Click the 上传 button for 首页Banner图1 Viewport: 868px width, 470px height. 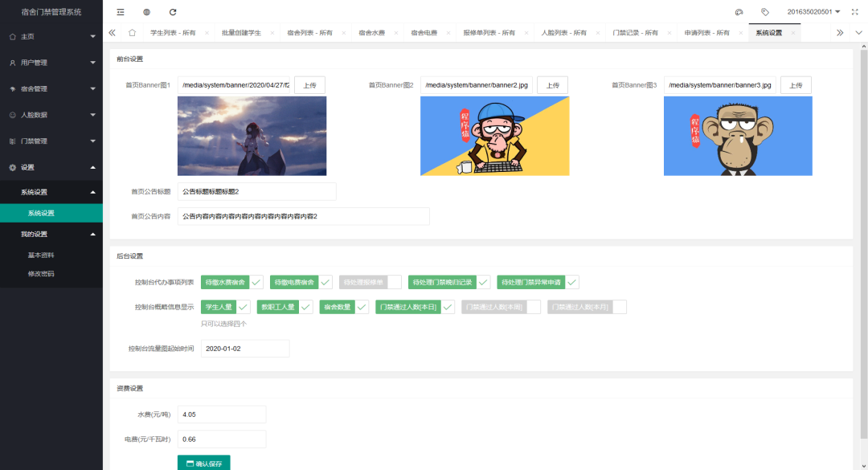(308, 84)
